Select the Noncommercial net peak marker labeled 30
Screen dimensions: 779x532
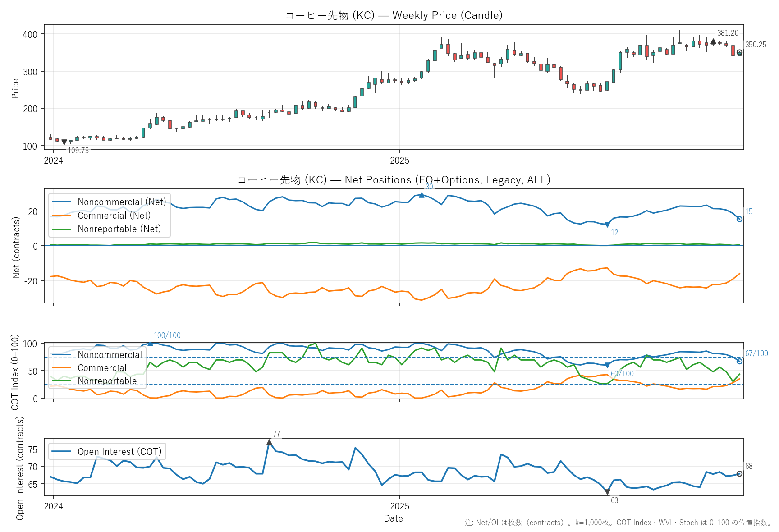tap(422, 195)
